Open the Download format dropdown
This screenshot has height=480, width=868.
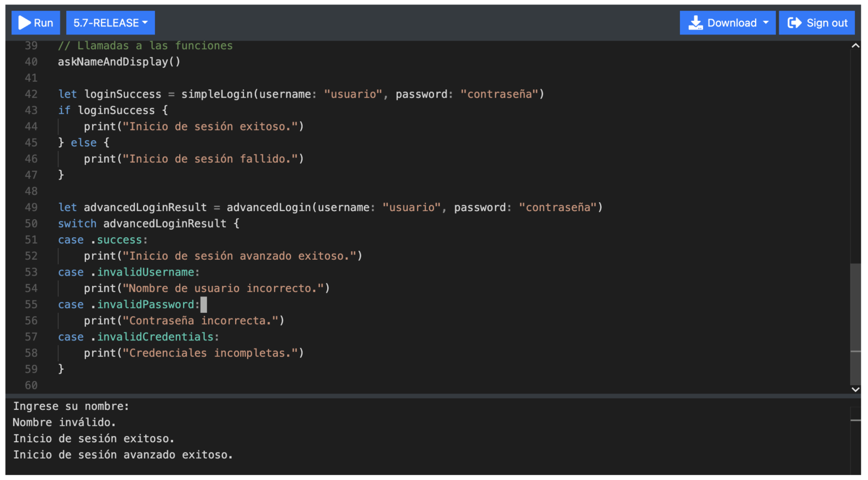728,23
